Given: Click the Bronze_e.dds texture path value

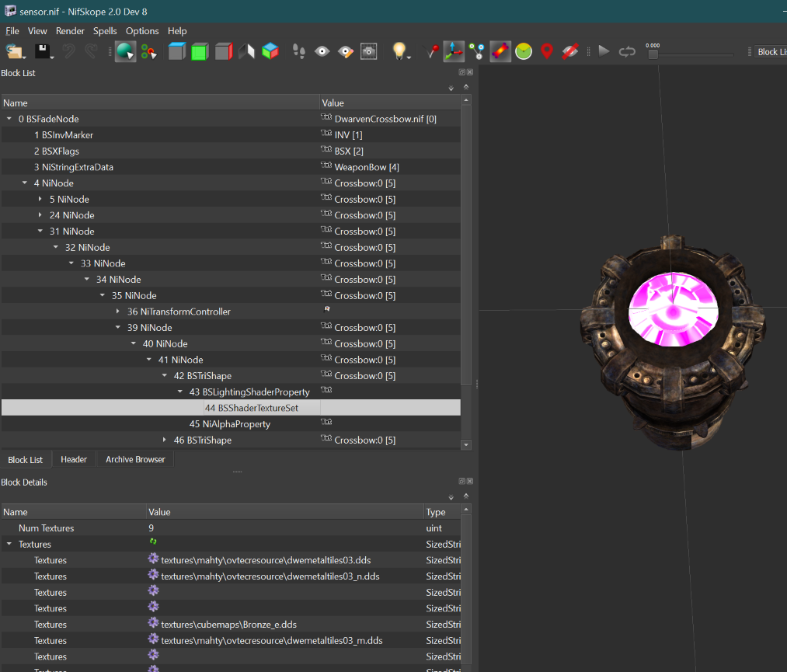Looking at the screenshot, I should [x=229, y=625].
